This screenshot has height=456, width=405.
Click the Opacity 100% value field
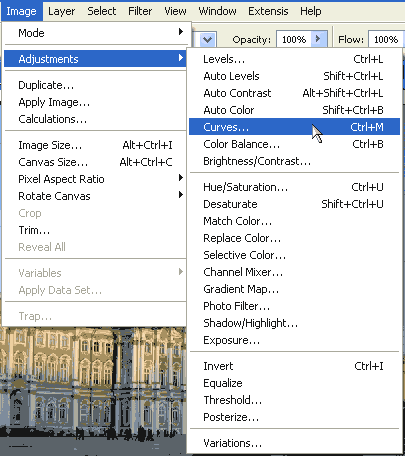(294, 40)
